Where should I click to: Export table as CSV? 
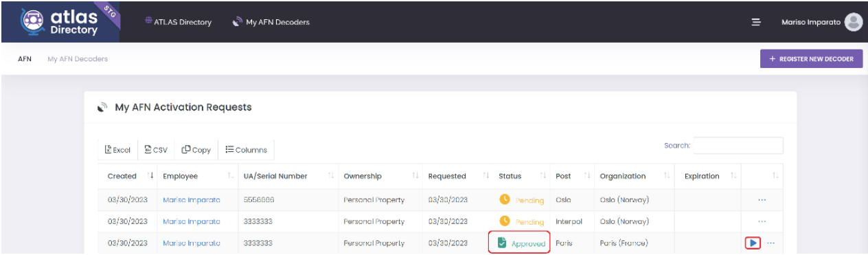point(156,150)
